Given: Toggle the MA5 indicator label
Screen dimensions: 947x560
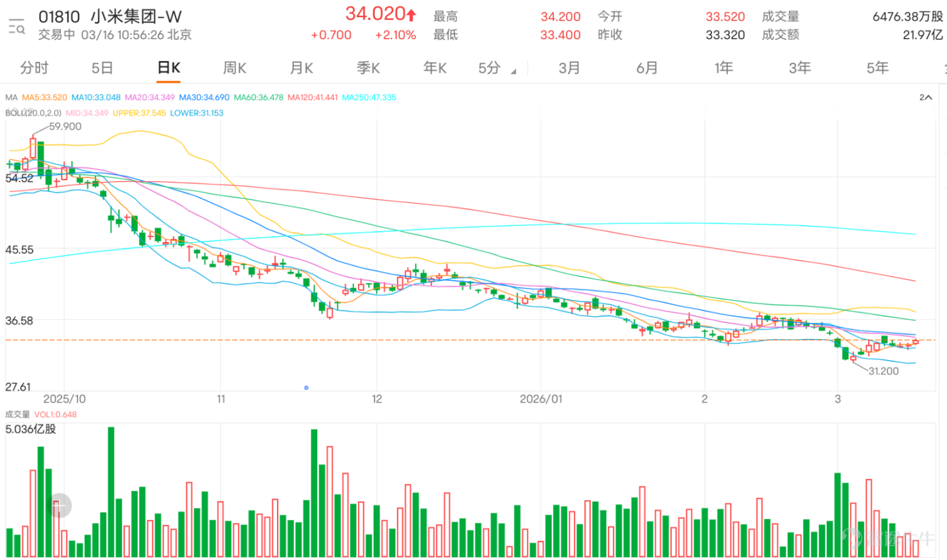Looking at the screenshot, I should 44,97.
